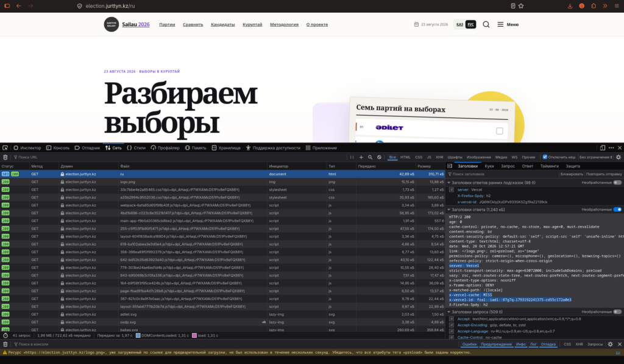Open network settings gear icon

point(619,157)
